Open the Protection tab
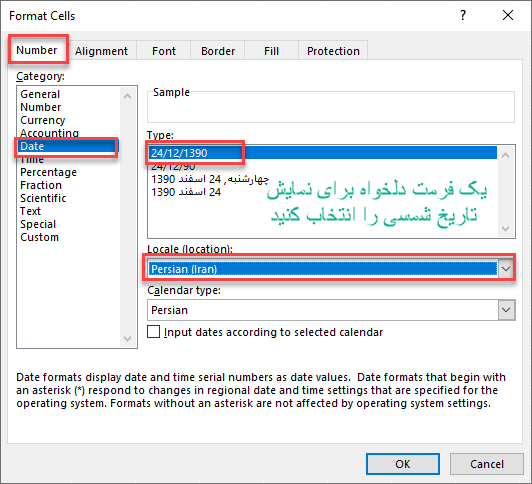Viewport: 532px width, 484px height. [333, 51]
